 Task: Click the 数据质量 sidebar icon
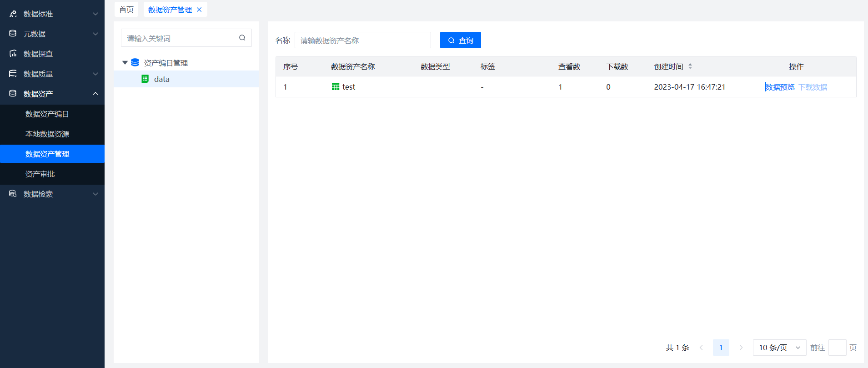tap(13, 74)
